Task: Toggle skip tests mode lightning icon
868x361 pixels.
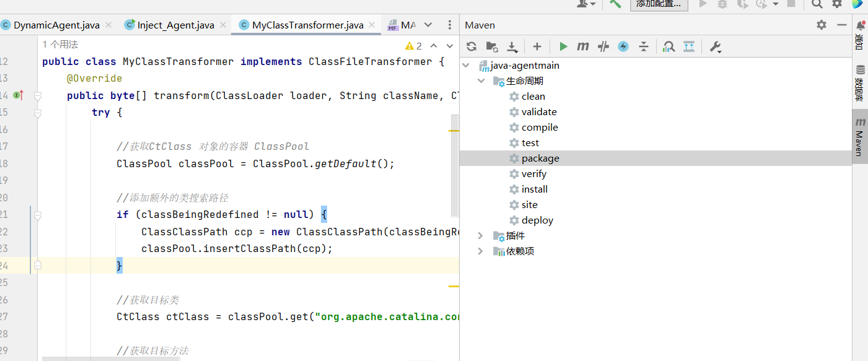Action: click(623, 46)
